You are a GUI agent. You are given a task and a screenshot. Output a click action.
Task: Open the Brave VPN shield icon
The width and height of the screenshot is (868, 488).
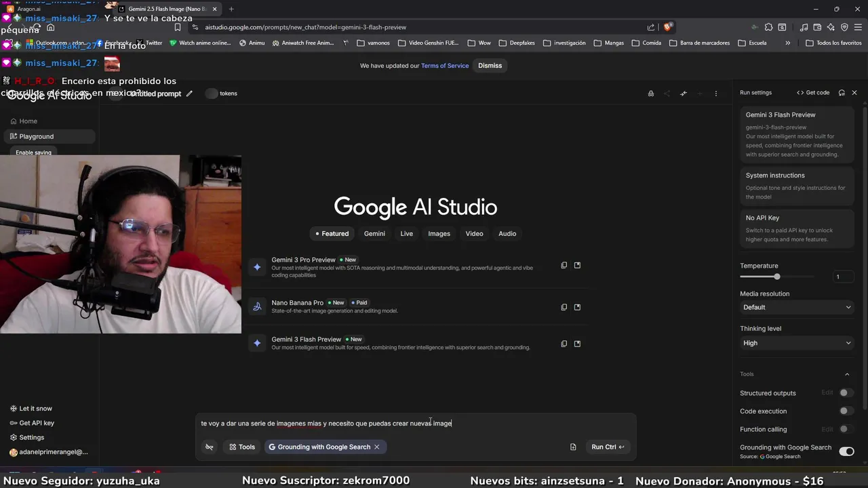click(844, 27)
